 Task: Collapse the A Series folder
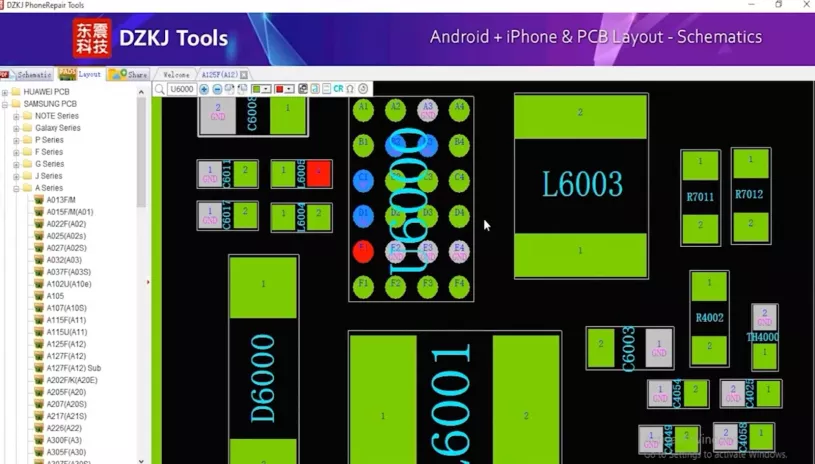click(16, 189)
